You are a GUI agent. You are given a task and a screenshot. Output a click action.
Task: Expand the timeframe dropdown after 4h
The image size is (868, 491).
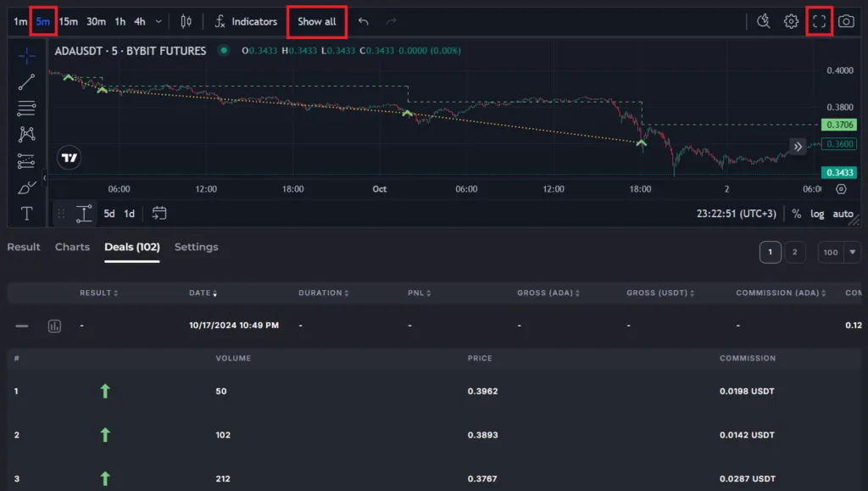point(159,22)
